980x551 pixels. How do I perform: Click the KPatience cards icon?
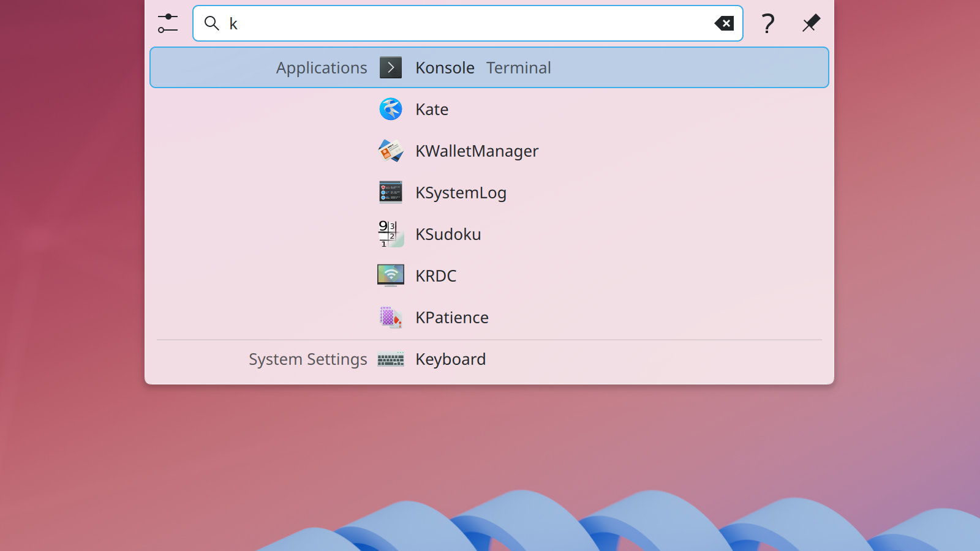pos(391,317)
